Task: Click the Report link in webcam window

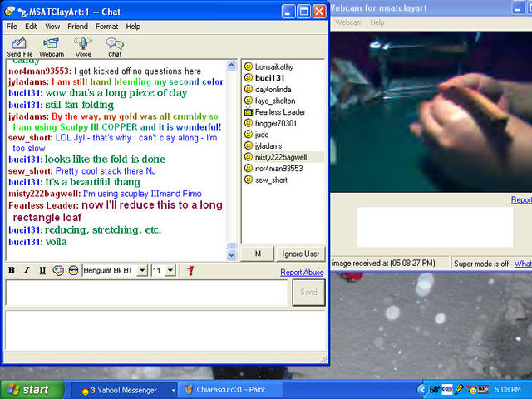Action: [521, 199]
